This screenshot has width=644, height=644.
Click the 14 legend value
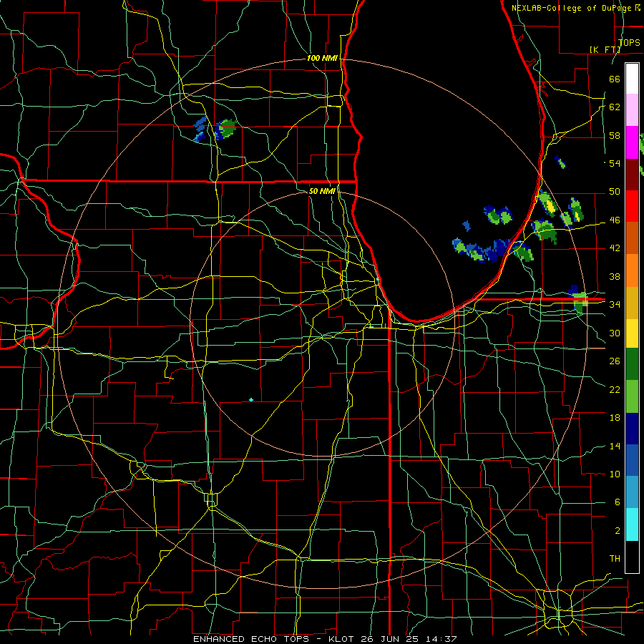(x=615, y=446)
